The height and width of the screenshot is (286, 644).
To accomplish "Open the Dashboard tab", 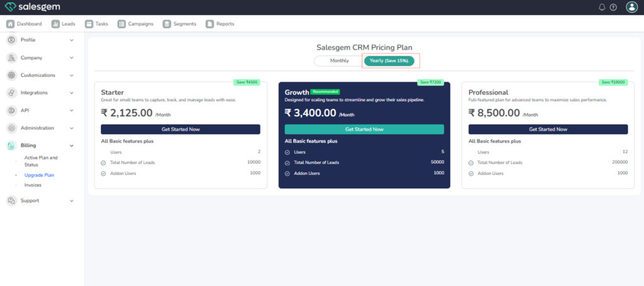I will [x=25, y=24].
